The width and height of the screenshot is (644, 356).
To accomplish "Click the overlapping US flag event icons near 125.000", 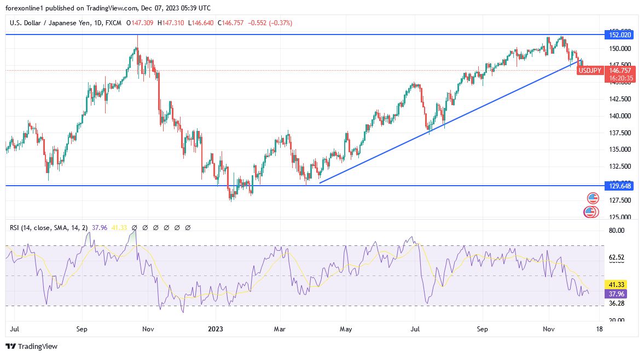I will [x=591, y=212].
